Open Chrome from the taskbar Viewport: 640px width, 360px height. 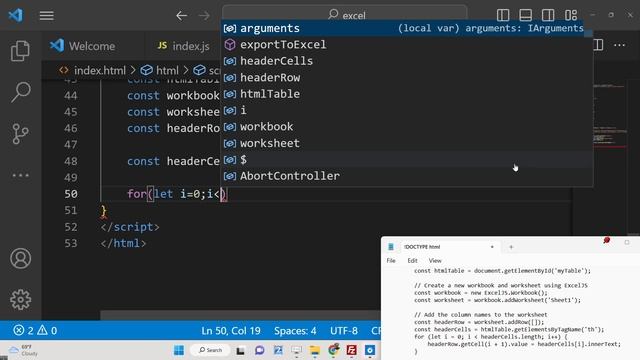[x=333, y=350]
